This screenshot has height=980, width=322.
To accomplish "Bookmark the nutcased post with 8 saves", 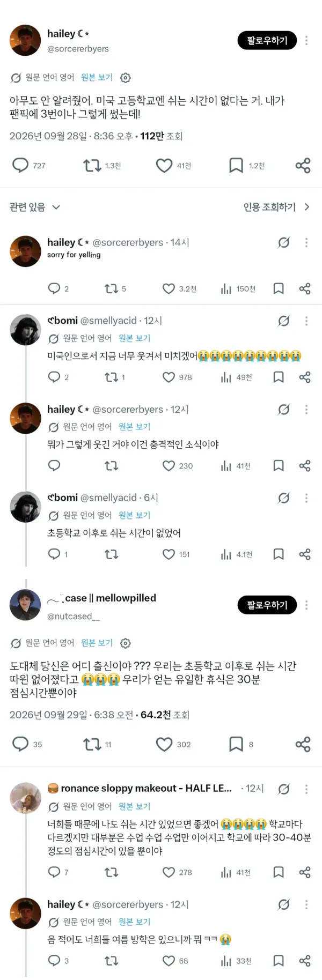I will coord(236,744).
